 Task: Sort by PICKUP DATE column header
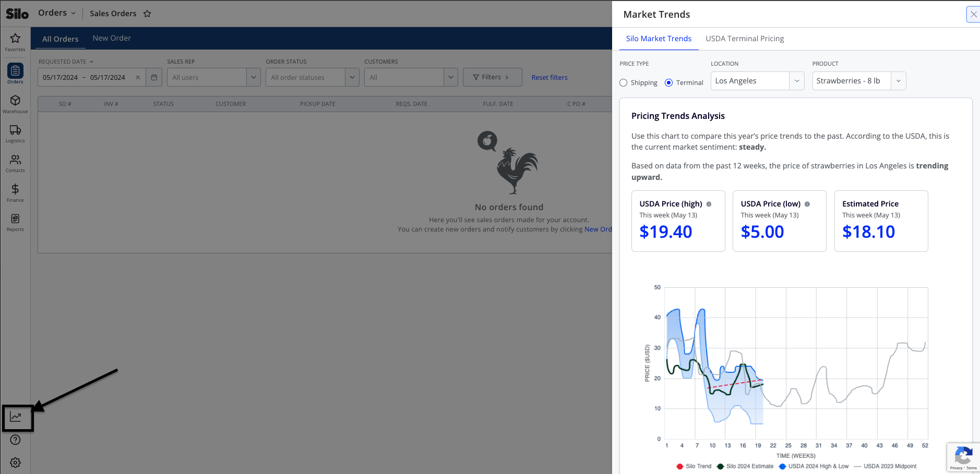point(318,104)
